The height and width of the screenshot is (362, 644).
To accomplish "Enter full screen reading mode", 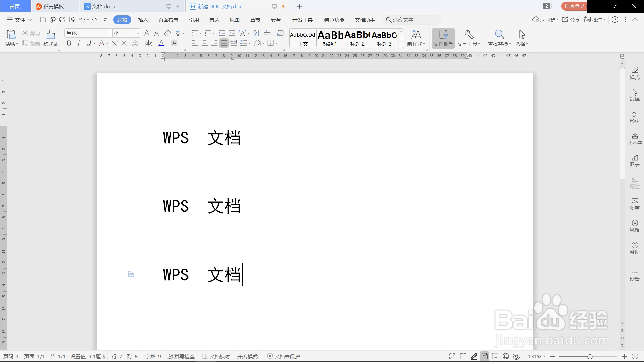I will tap(452, 356).
